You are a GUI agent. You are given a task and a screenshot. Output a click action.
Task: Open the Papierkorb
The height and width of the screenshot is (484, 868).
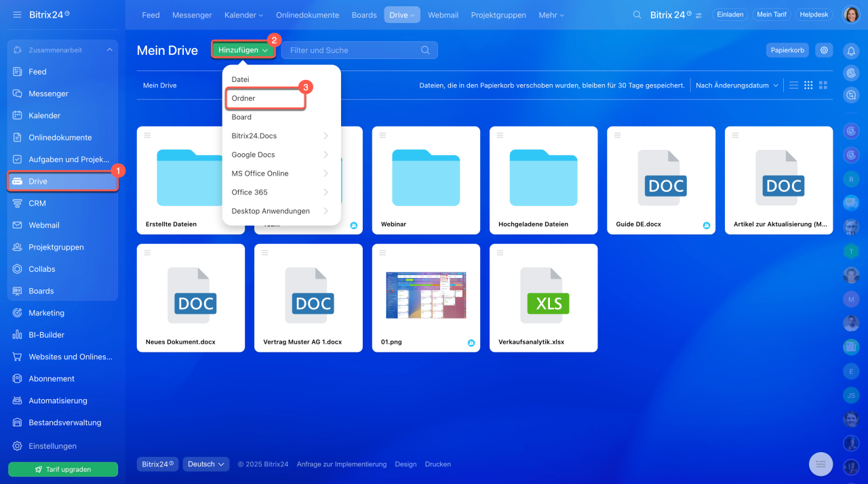pos(787,50)
